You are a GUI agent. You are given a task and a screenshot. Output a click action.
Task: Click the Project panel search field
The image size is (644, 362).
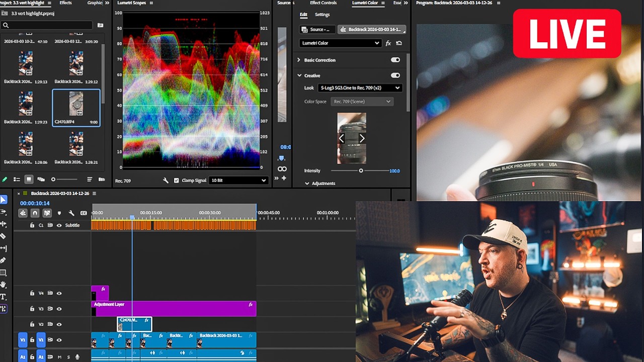[x=48, y=25]
